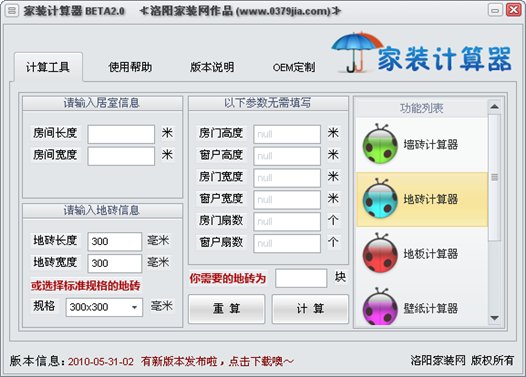Click the 房间长度 input field
The image size is (526, 377).
(x=121, y=134)
